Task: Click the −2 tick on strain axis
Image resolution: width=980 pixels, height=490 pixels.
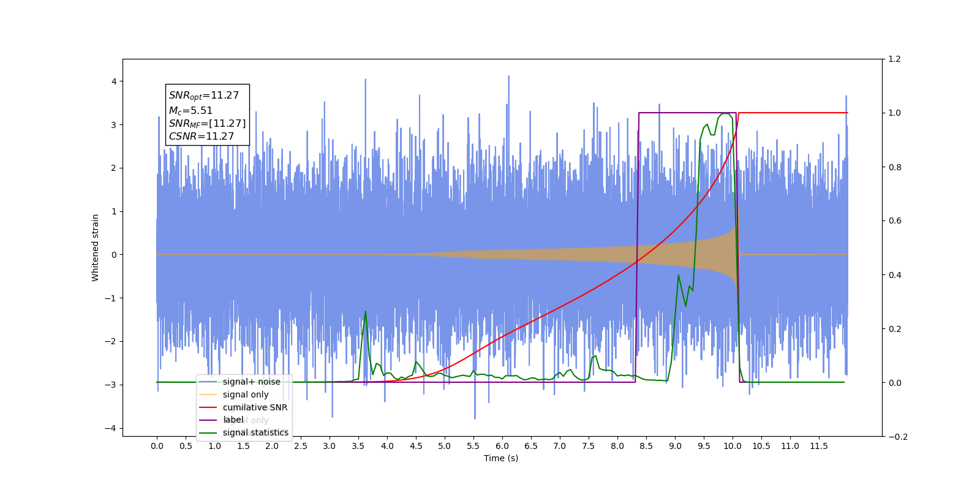Action: (111, 342)
